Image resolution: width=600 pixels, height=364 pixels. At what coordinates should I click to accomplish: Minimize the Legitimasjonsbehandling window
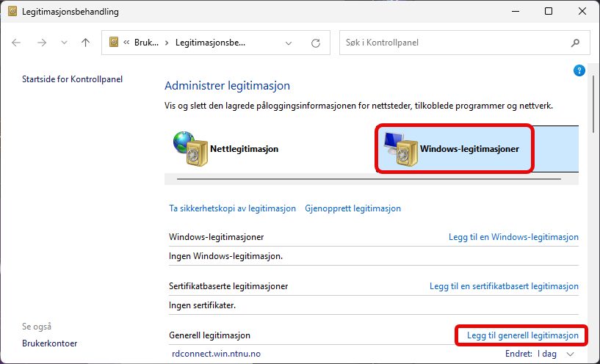(515, 12)
